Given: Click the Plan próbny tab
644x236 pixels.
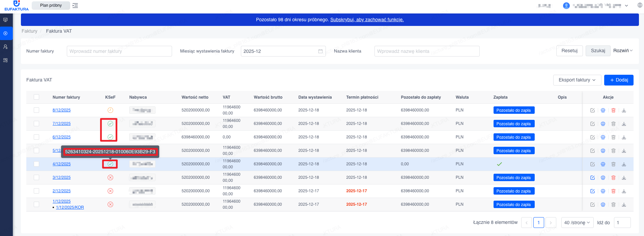Looking at the screenshot, I should (x=51, y=5).
